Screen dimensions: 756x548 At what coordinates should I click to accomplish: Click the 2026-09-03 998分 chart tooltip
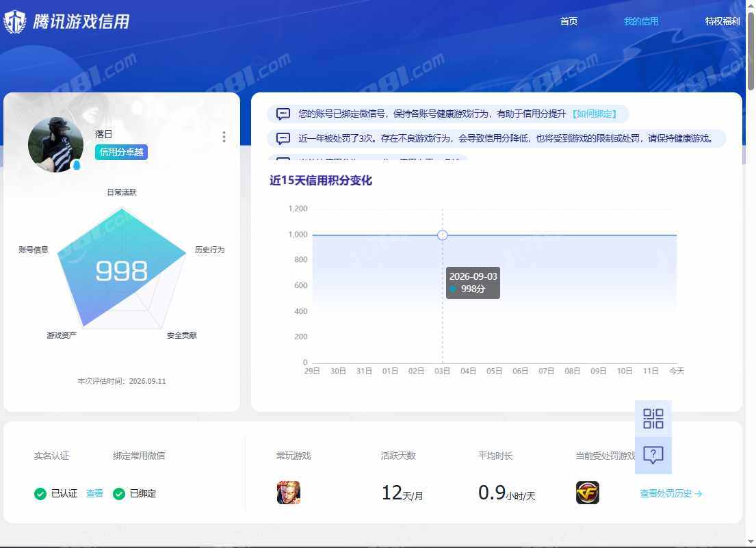[x=473, y=283]
